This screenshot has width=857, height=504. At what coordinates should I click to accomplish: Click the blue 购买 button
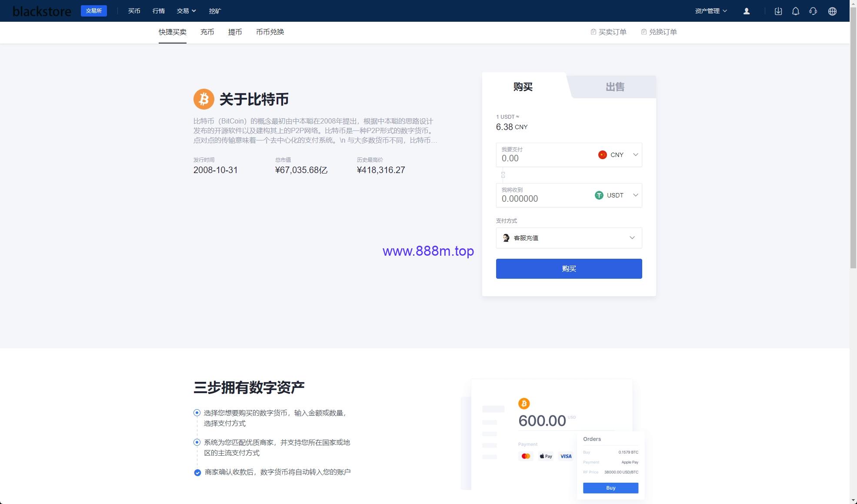pos(569,269)
